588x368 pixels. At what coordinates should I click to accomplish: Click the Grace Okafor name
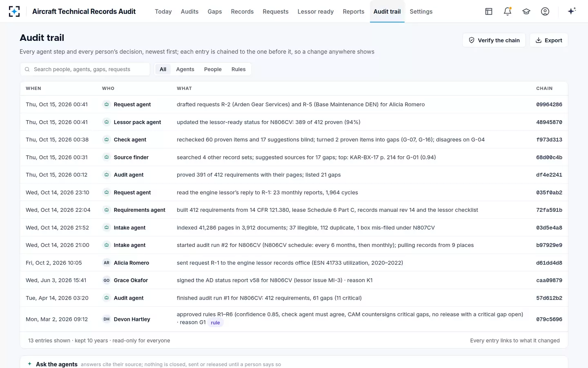pos(131,280)
